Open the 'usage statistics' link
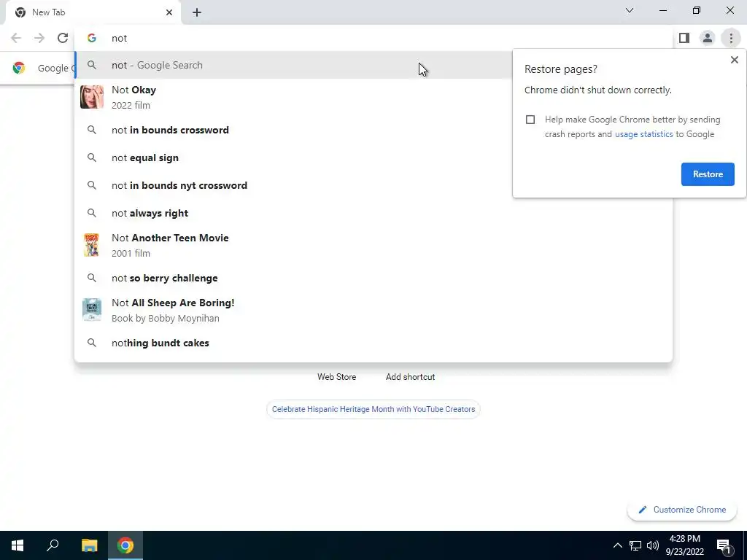This screenshot has width=747, height=560. [643, 134]
